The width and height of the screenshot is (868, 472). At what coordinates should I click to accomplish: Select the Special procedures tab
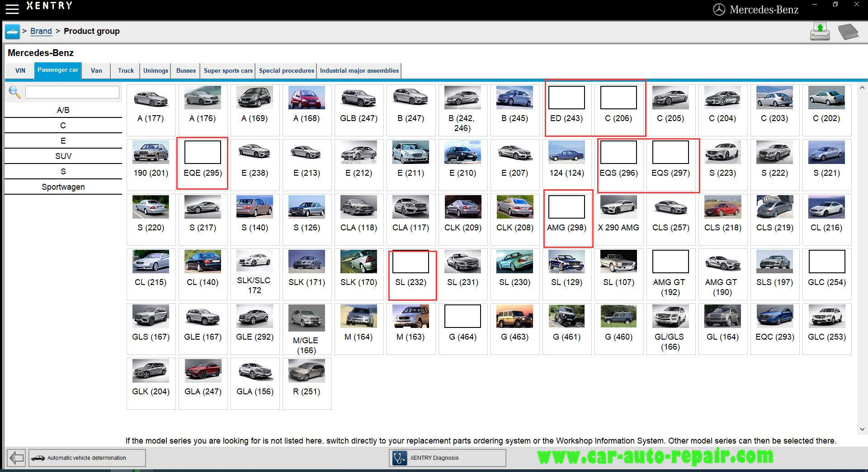coord(287,70)
